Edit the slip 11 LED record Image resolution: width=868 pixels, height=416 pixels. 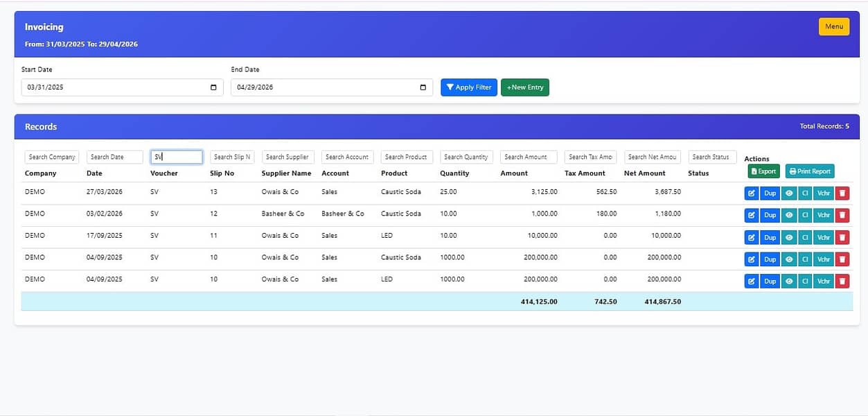(x=752, y=237)
